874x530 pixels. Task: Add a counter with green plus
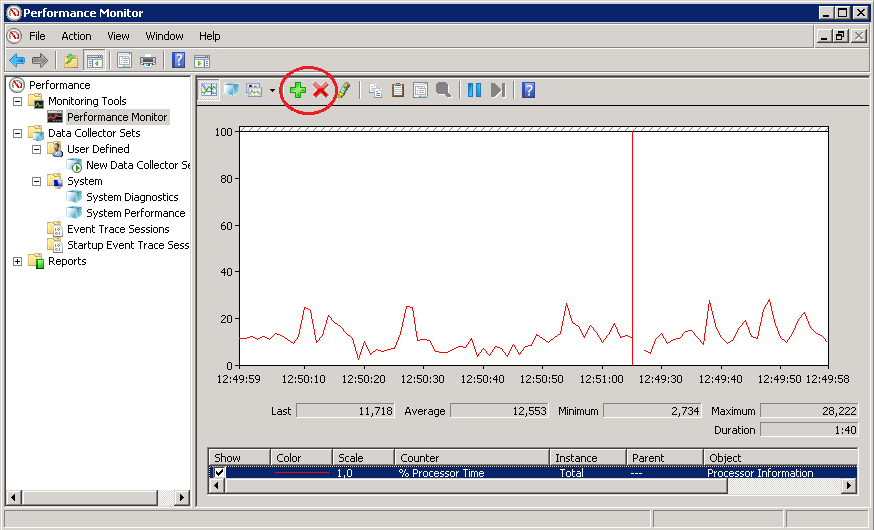[x=298, y=90]
